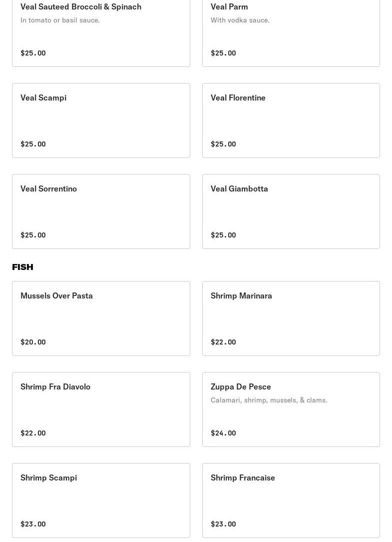Click the $23.00 price under Shrimp Francaise

click(223, 524)
